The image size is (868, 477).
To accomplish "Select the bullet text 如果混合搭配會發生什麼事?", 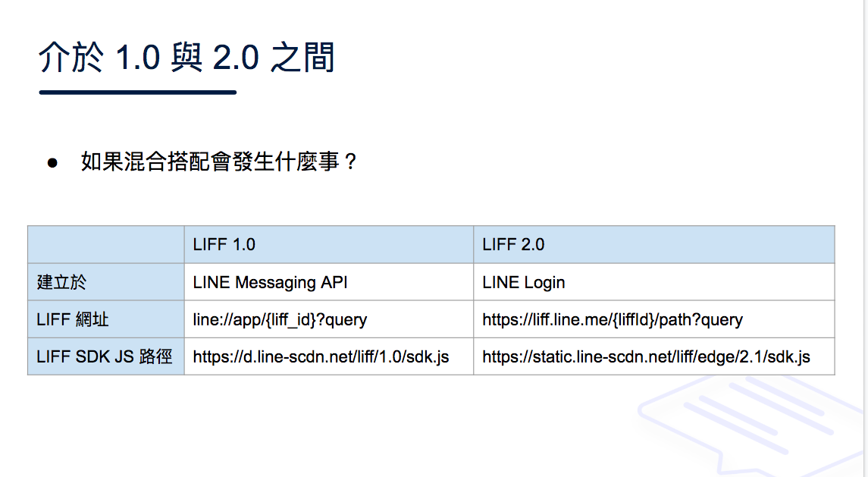I will (x=218, y=162).
